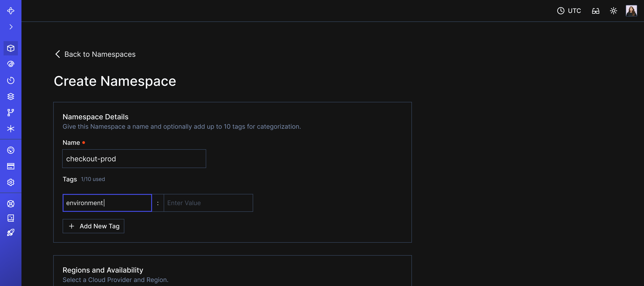Open the documentation book icon in sidebar

click(11, 218)
